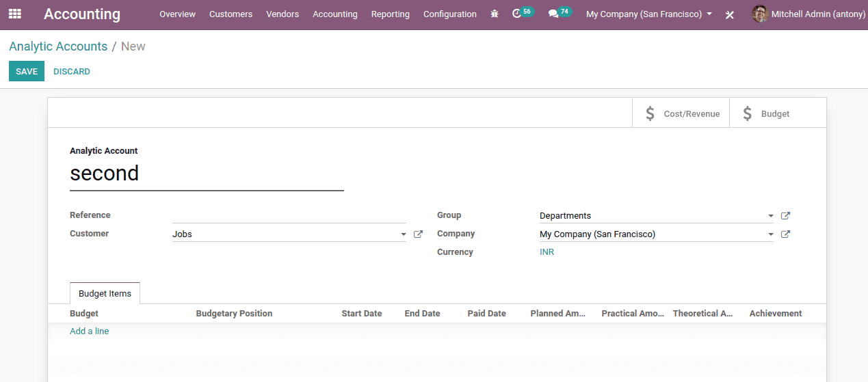Open the Configuration menu

(x=450, y=14)
